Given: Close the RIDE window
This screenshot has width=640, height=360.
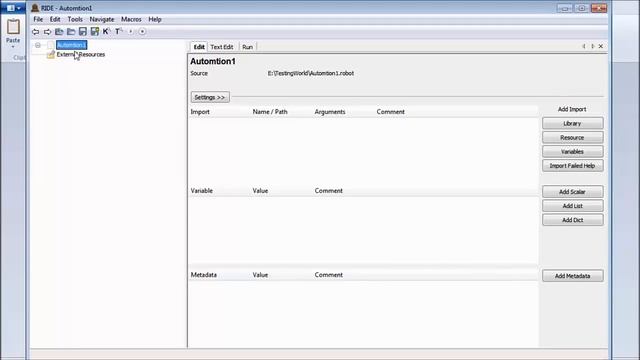Looking at the screenshot, I should tap(599, 8).
